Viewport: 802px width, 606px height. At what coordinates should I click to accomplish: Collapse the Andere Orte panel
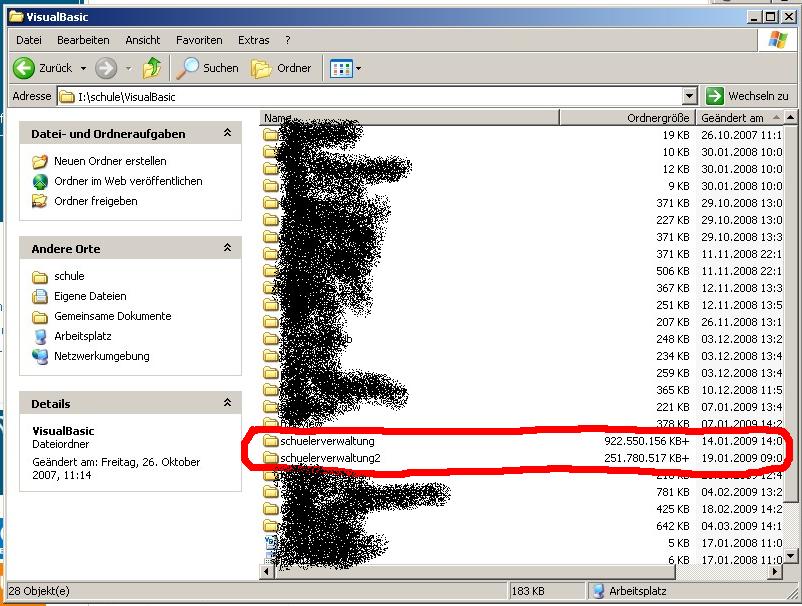coord(228,248)
